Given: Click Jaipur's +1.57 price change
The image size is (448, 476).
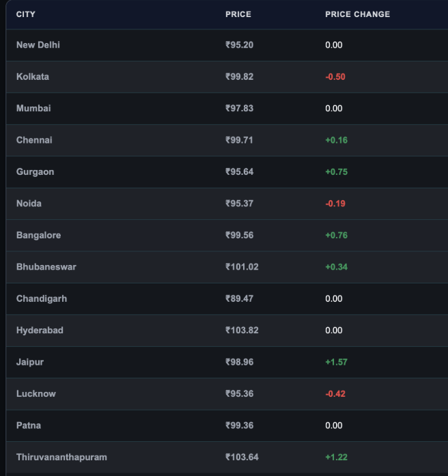Looking at the screenshot, I should pyautogui.click(x=336, y=362).
